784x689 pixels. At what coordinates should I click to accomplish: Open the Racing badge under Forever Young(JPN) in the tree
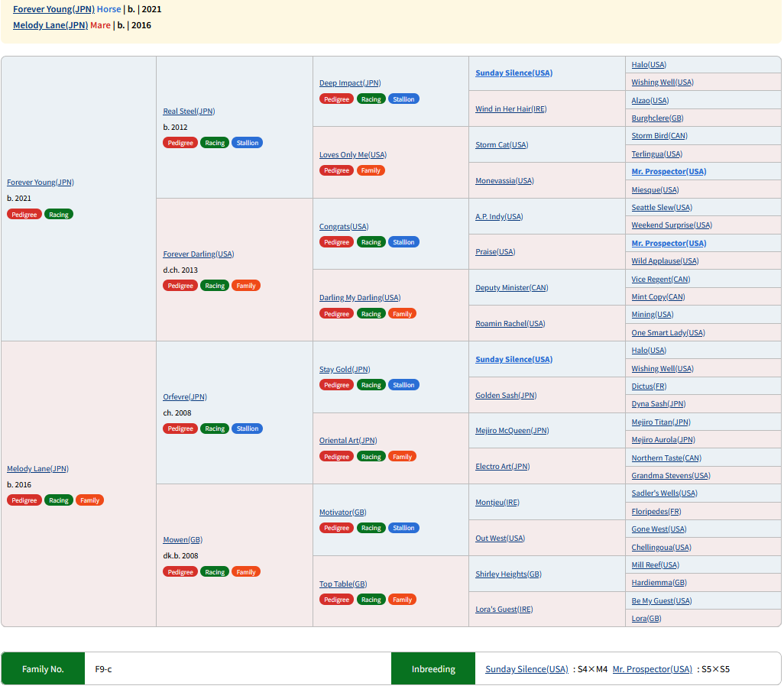coord(59,215)
